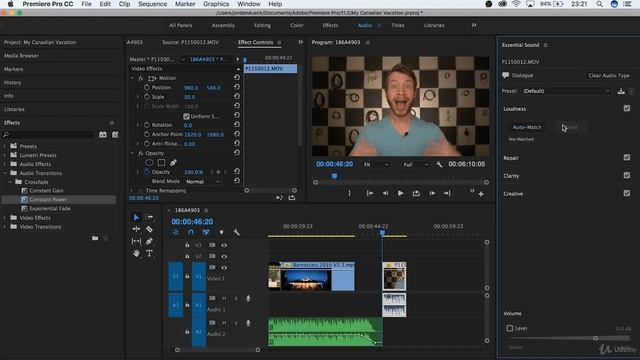Screen dimensions: 640x360
Task: Open the Graphics menu
Action: coord(216,4)
